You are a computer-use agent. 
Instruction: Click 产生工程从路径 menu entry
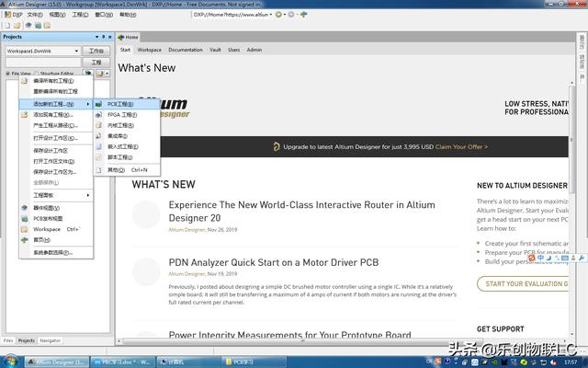click(56, 125)
